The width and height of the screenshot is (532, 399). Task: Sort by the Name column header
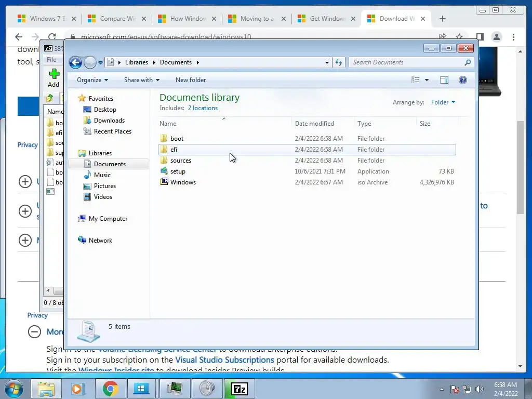point(224,124)
